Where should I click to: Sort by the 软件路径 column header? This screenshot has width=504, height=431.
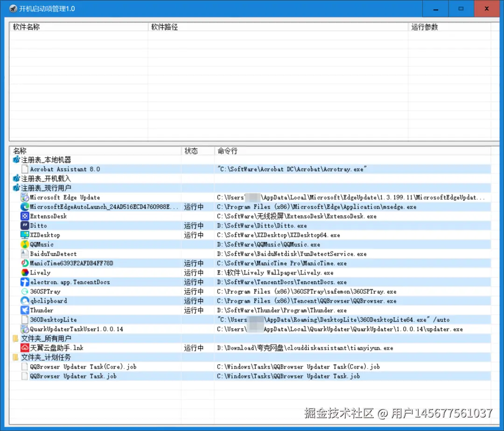tap(278, 27)
